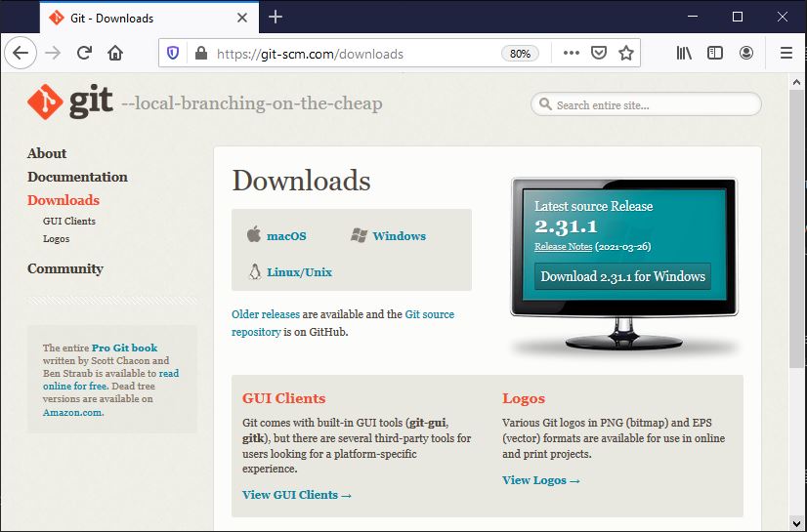Screen dimensions: 807x532
Task: Open the Older releases link
Action: click(266, 314)
